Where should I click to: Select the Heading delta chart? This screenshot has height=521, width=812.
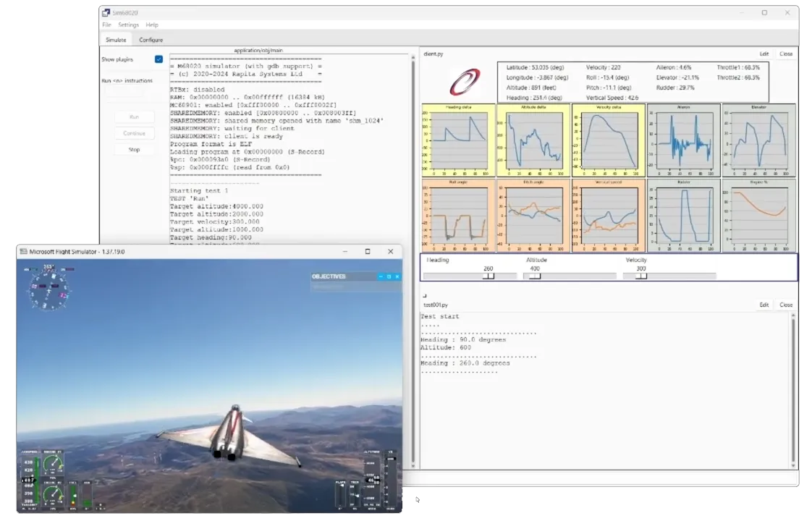click(x=458, y=140)
